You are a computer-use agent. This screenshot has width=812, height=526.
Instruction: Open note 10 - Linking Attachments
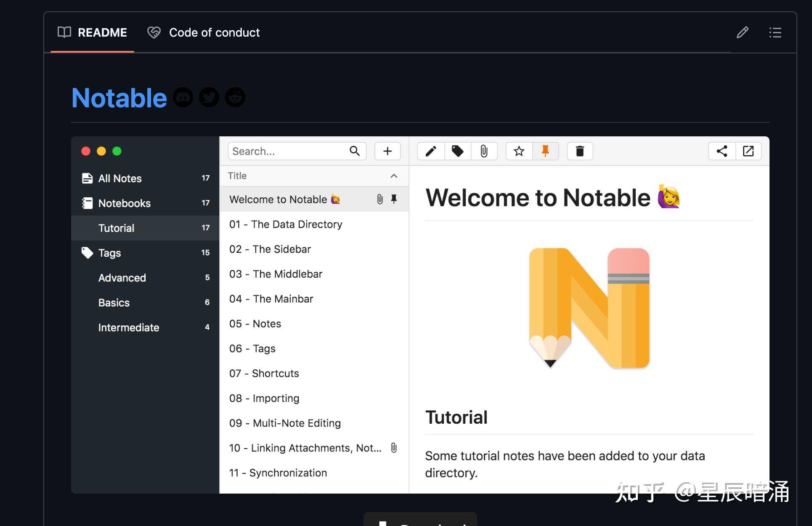[x=314, y=448]
